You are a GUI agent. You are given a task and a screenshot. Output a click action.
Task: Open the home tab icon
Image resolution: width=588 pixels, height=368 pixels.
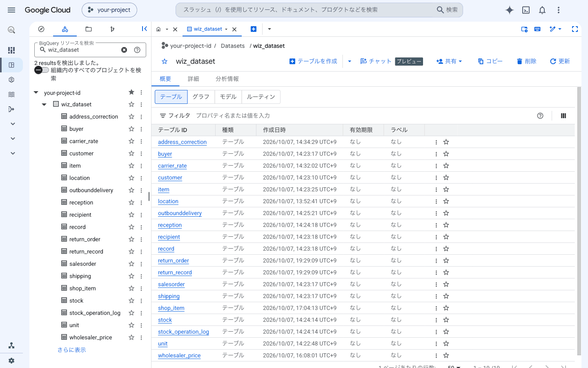tap(158, 29)
